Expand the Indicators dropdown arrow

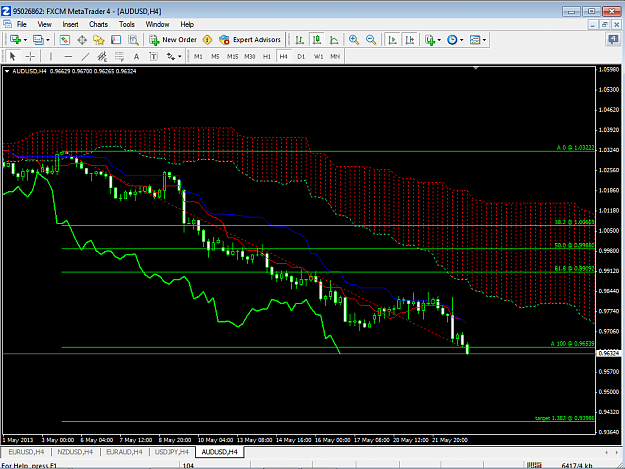tap(439, 40)
